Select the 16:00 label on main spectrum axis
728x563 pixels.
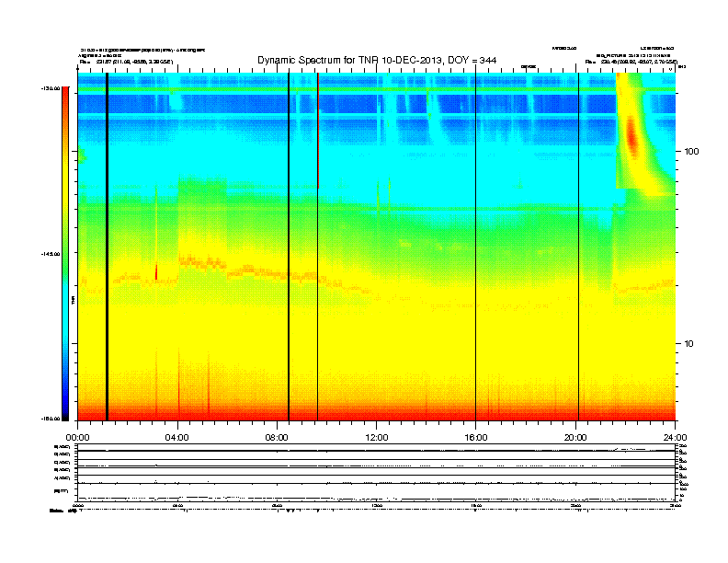pos(476,438)
